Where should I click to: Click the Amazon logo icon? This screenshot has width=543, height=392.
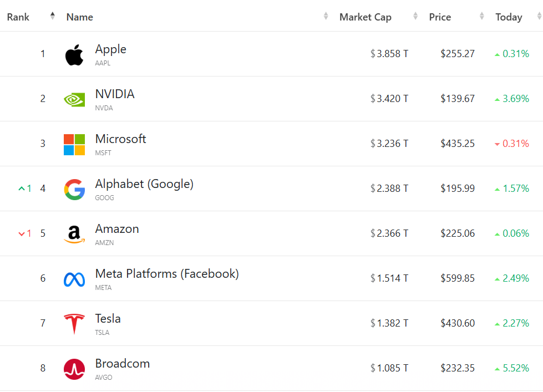pos(74,235)
